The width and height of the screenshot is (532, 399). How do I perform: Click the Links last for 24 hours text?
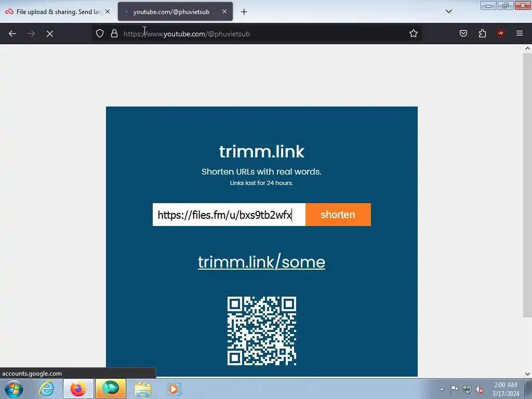(262, 183)
